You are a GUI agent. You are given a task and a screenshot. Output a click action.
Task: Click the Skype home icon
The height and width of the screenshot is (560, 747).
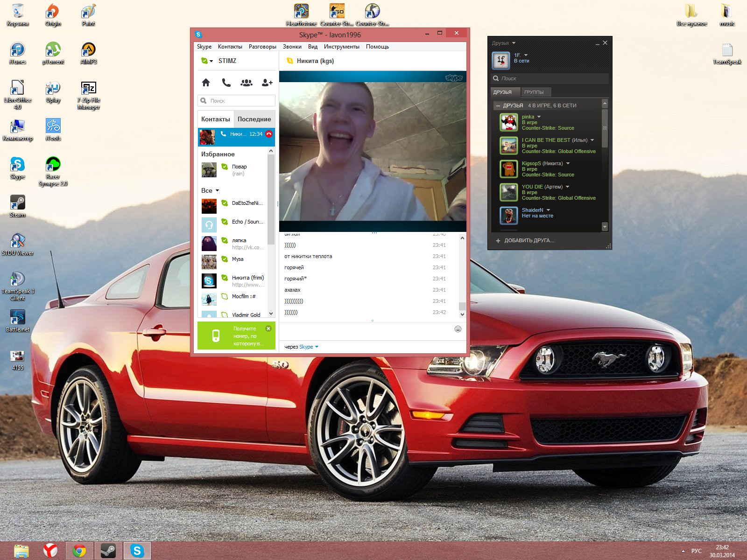coord(206,83)
